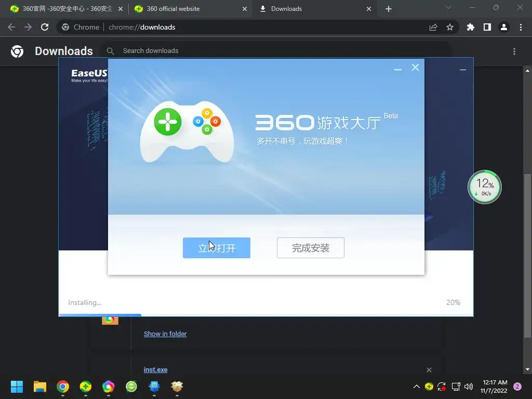532x399 pixels.
Task: Reload the current page
Action: 45,27
